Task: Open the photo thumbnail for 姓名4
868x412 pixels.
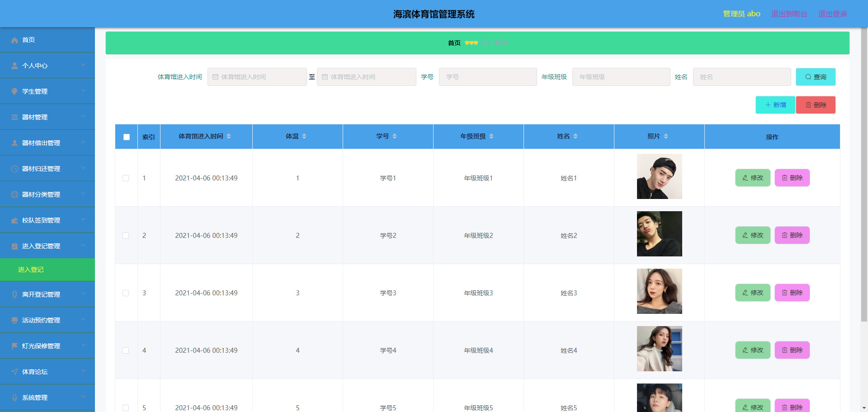Action: pos(659,349)
